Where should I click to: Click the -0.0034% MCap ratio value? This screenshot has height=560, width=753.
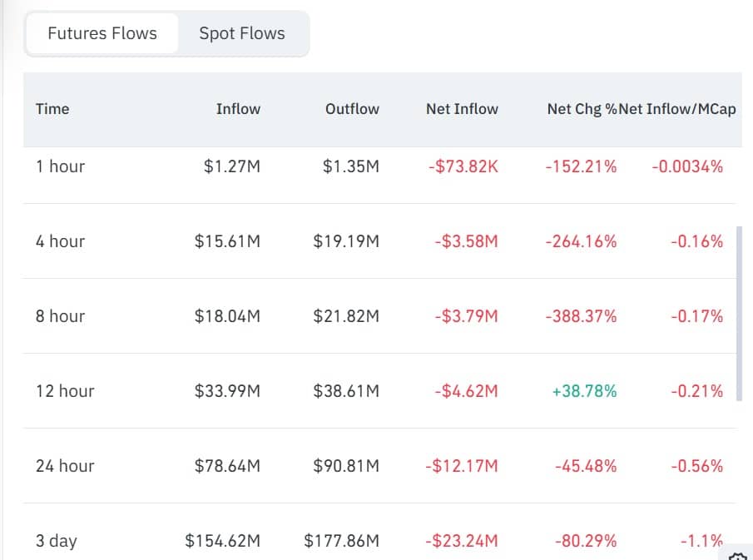coord(687,166)
